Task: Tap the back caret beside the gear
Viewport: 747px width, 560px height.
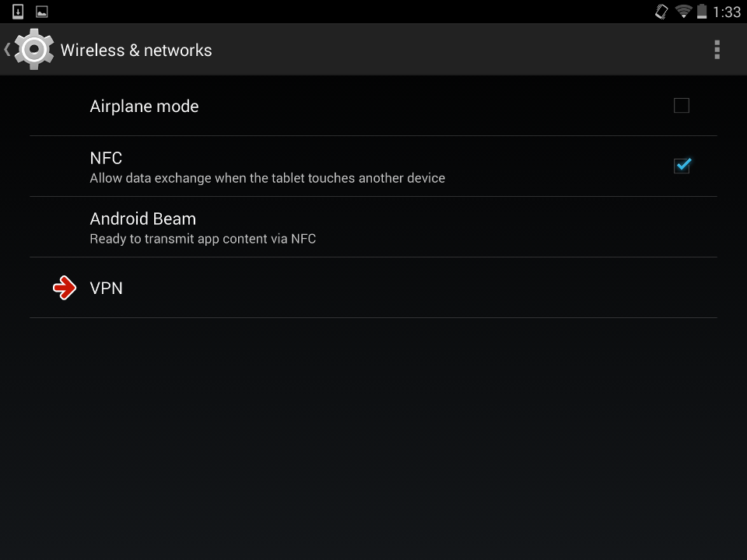Action: tap(7, 50)
